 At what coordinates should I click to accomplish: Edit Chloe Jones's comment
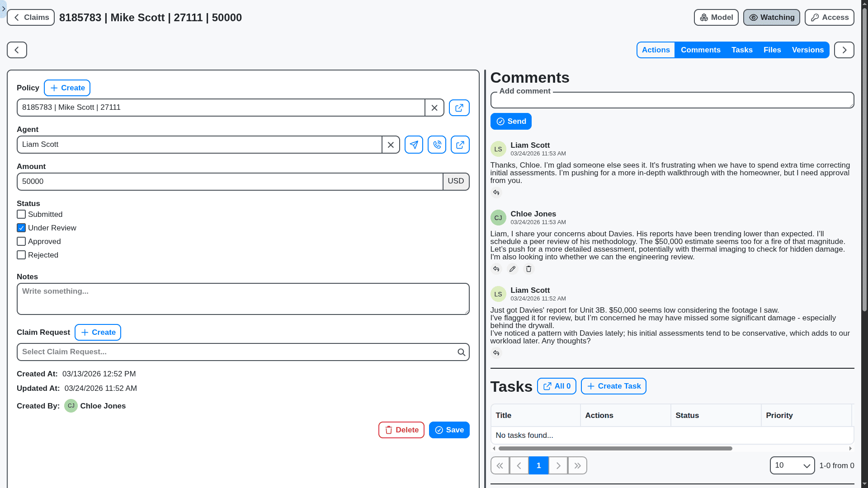tap(512, 269)
